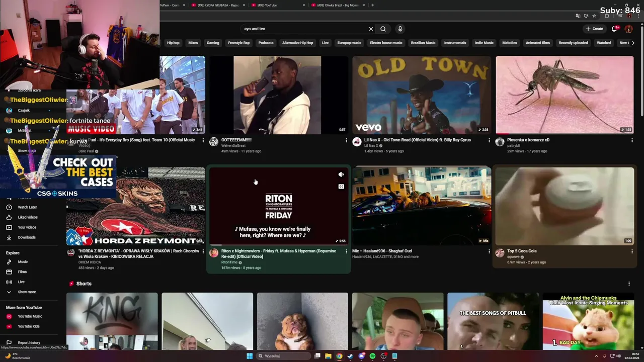The image size is (644, 362).
Task: Open options menu for Jake Paul video
Action: [203, 140]
